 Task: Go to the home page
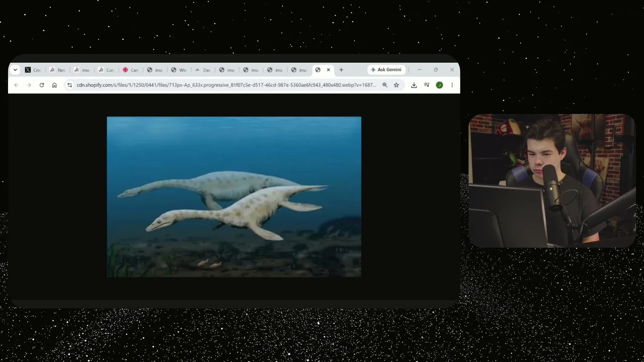coord(54,85)
